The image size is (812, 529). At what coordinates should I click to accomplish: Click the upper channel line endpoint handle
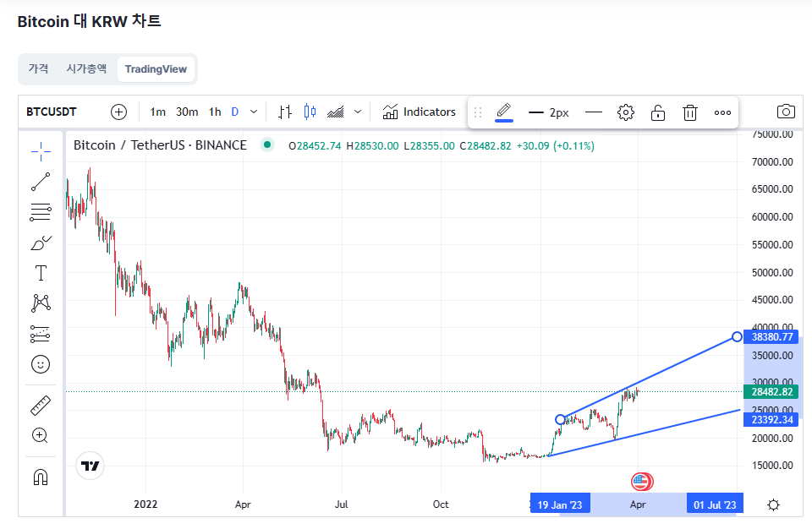click(x=737, y=337)
